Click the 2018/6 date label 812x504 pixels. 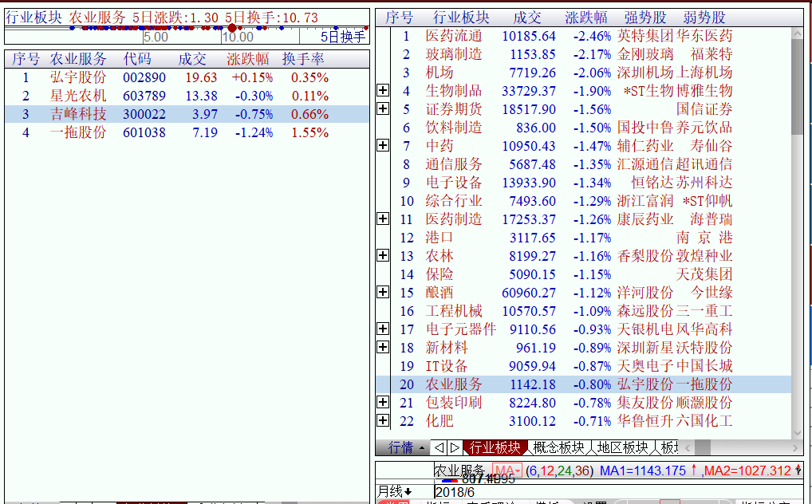[455, 491]
